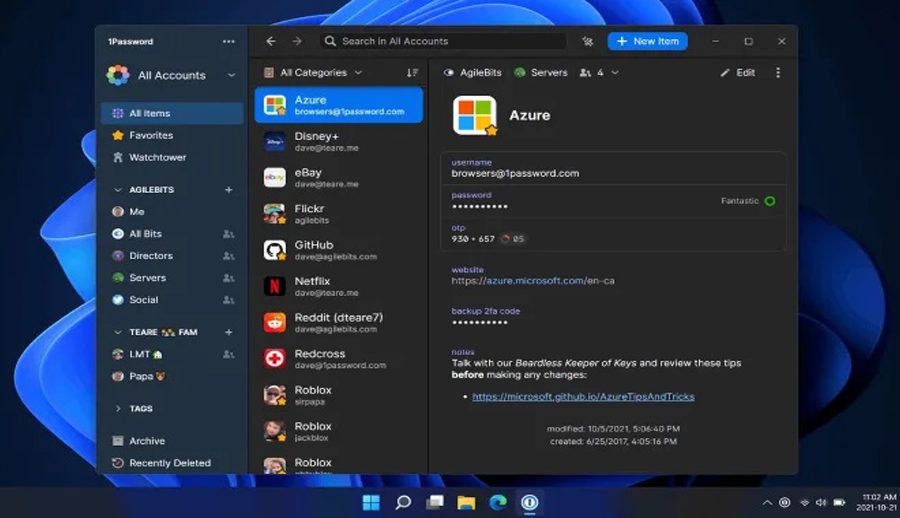The height and width of the screenshot is (518, 900).
Task: Select Watchtower in the sidebar
Action: (x=157, y=157)
